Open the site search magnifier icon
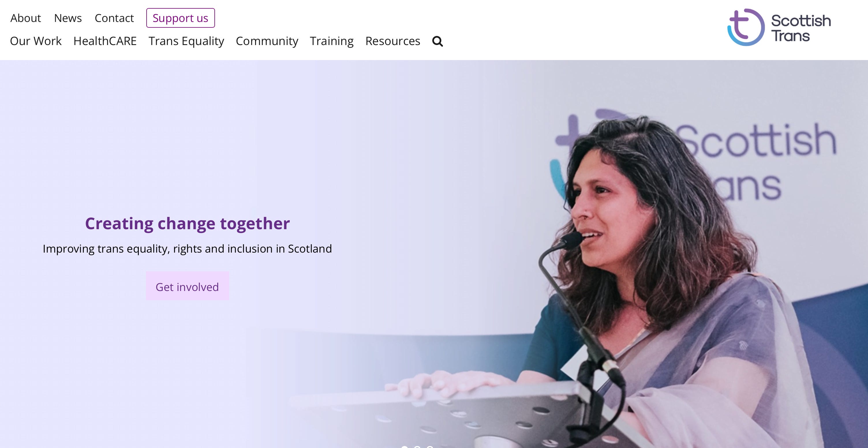This screenshot has width=868, height=448. click(437, 41)
